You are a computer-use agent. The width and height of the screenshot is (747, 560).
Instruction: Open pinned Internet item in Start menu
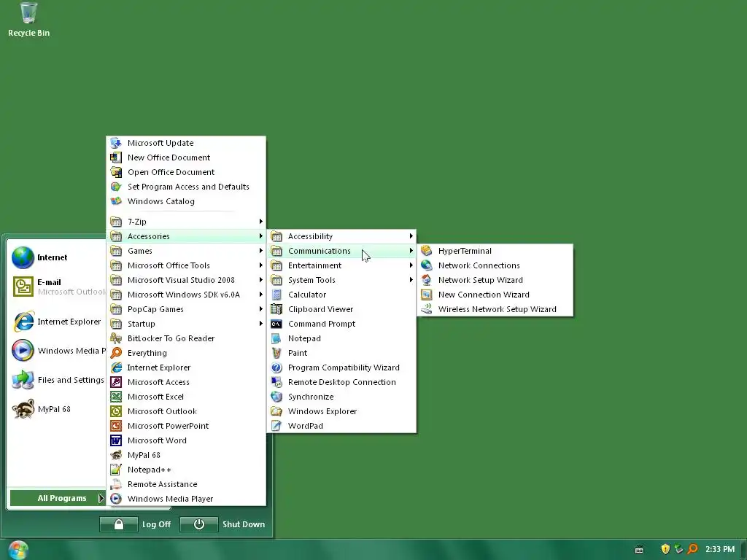point(57,257)
